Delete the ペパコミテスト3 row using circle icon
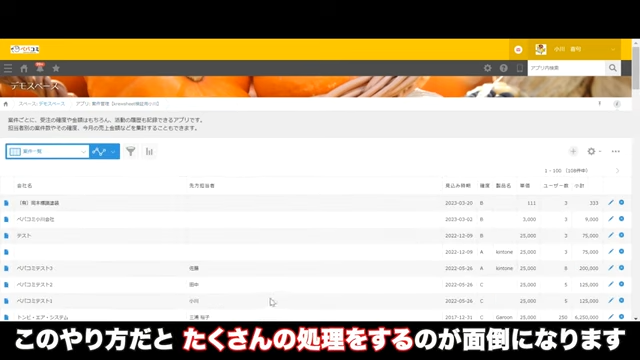This screenshot has height=360, width=640. coord(621,268)
